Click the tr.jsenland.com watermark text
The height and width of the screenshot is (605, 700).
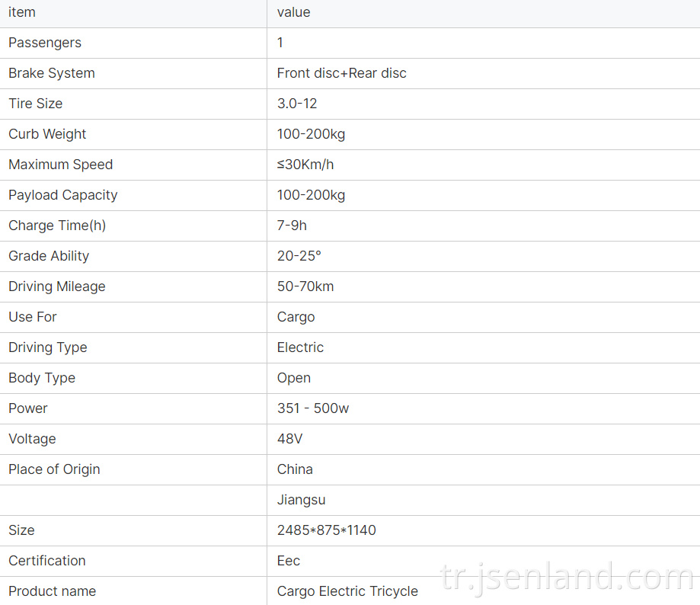567,578
